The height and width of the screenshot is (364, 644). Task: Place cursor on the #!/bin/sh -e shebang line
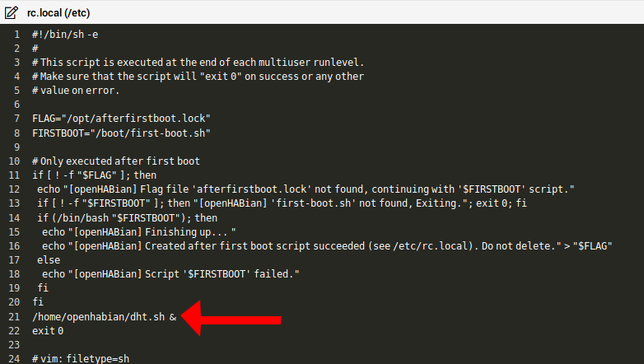(65, 34)
